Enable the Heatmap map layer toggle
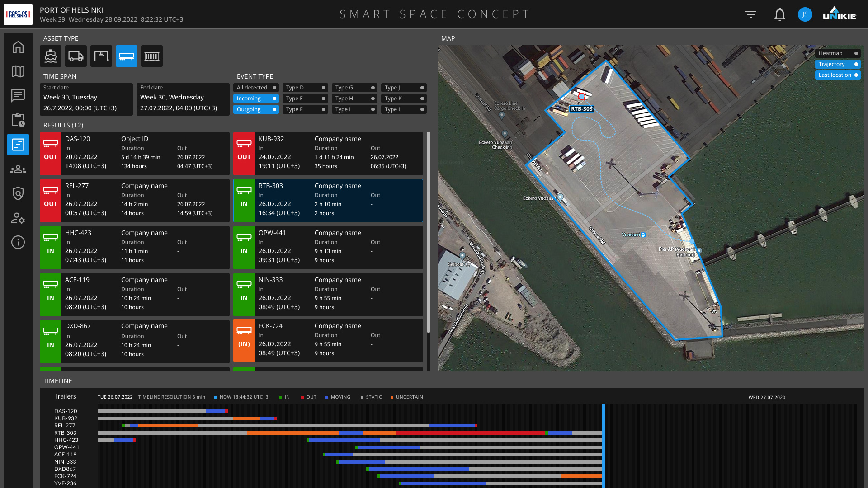Screen dimensions: 868x488 (x=838, y=53)
